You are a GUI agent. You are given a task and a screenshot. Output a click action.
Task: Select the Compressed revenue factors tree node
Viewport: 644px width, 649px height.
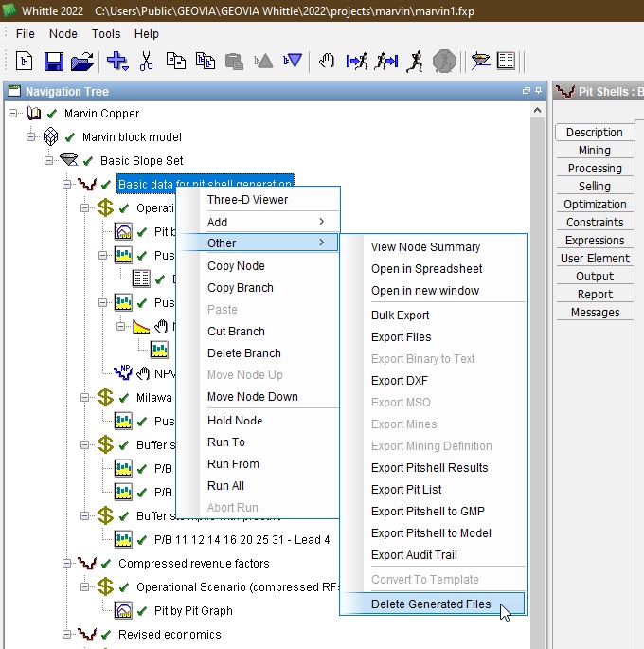pos(193,564)
